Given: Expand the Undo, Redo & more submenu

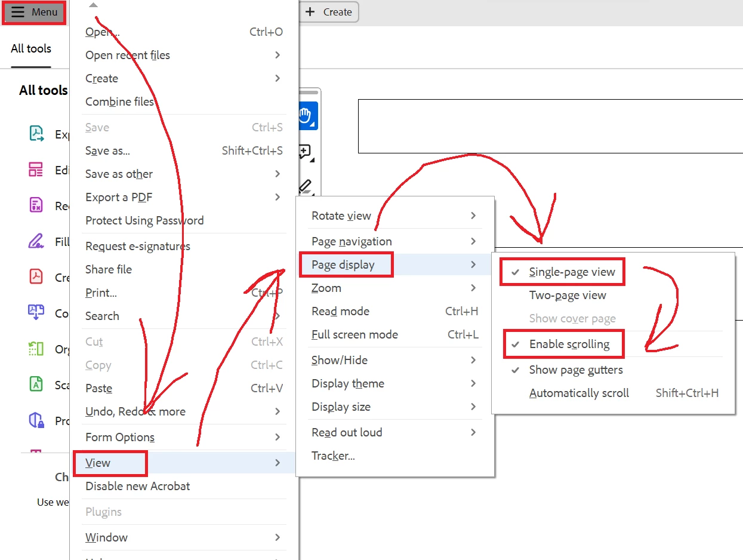Looking at the screenshot, I should (184, 411).
